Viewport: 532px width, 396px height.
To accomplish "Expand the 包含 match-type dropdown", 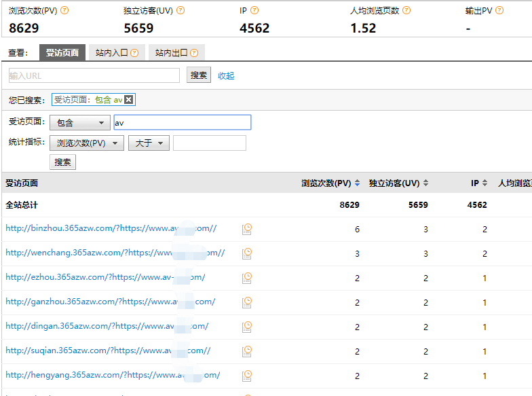I will [80, 122].
